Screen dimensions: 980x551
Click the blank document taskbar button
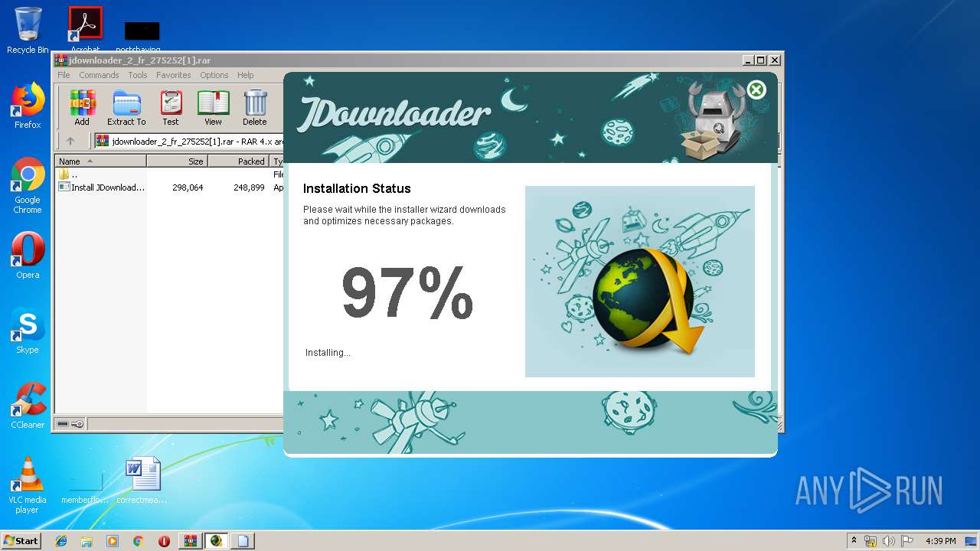click(243, 541)
